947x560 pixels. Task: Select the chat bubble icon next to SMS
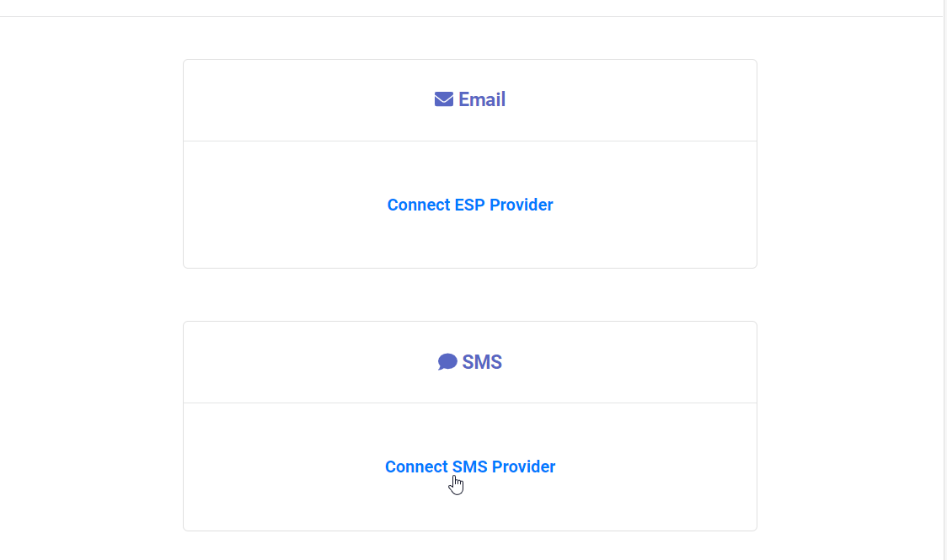click(x=446, y=361)
